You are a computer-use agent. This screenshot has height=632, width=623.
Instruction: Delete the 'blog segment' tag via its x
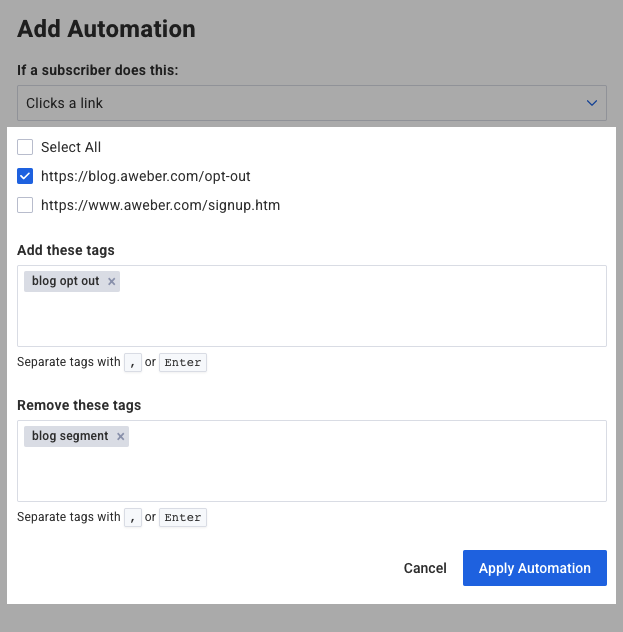(x=121, y=437)
